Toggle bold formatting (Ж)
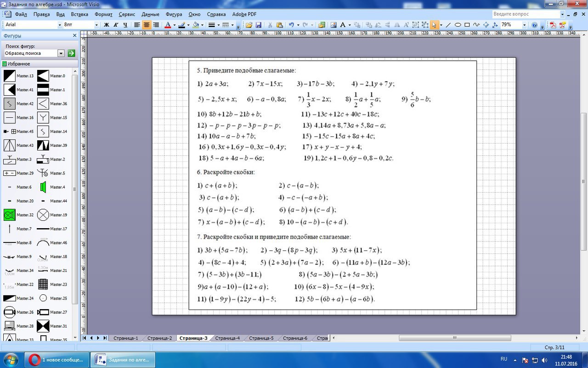588x368 pixels. pos(107,25)
